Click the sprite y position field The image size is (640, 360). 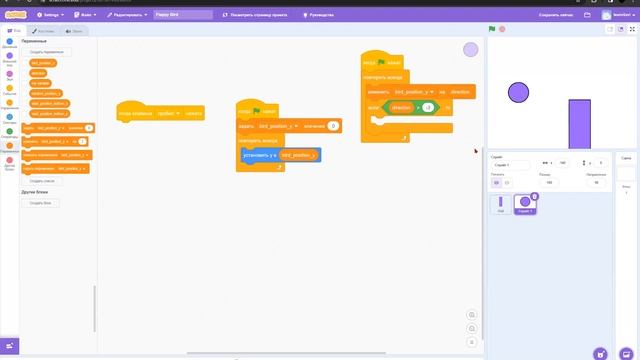tap(600, 163)
